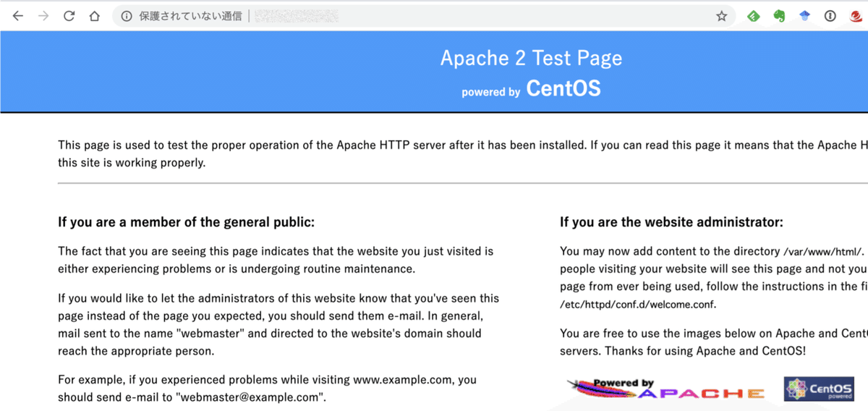The width and height of the screenshot is (868, 411).
Task: Click the CentOS text in the banner
Action: (563, 88)
